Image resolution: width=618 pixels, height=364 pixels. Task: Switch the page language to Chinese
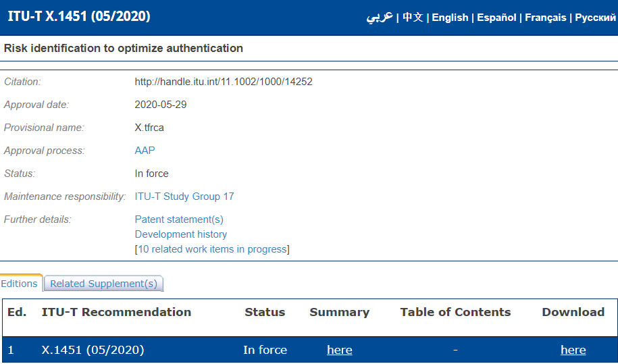[413, 18]
